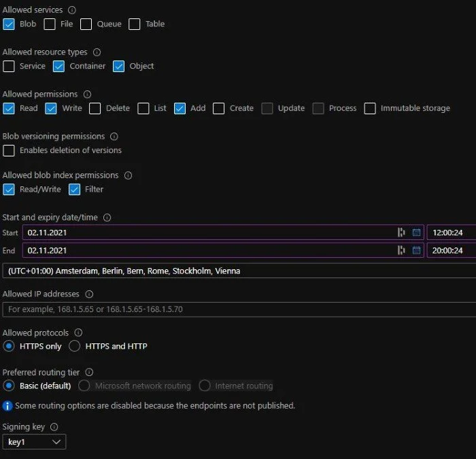Open the time zone dropdown
The height and width of the screenshot is (459, 476).
click(x=238, y=271)
